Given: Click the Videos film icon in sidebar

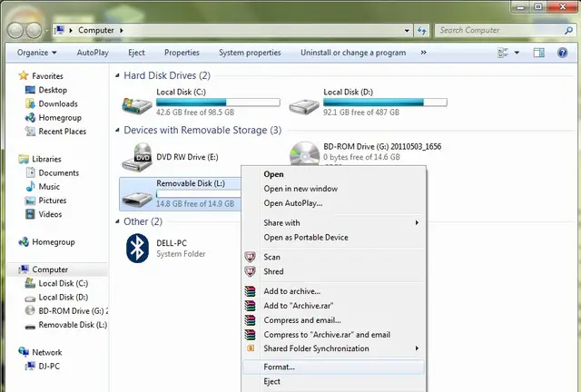Looking at the screenshot, I should pos(30,214).
